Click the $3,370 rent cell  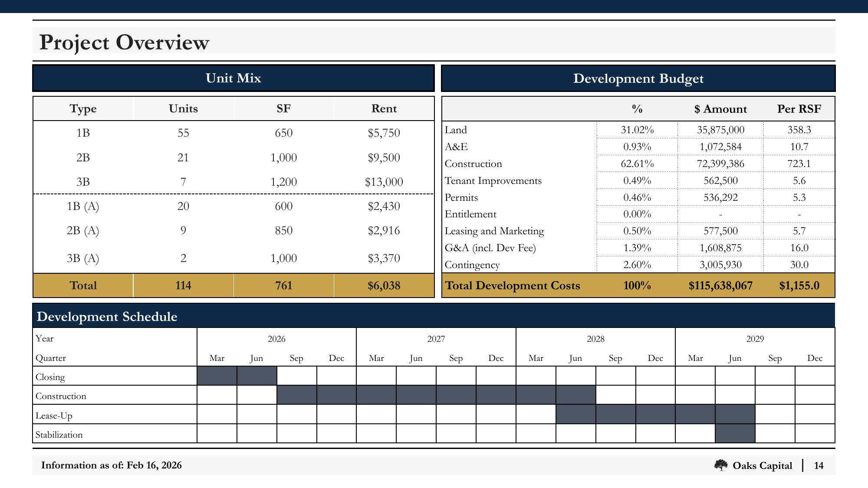[384, 258]
